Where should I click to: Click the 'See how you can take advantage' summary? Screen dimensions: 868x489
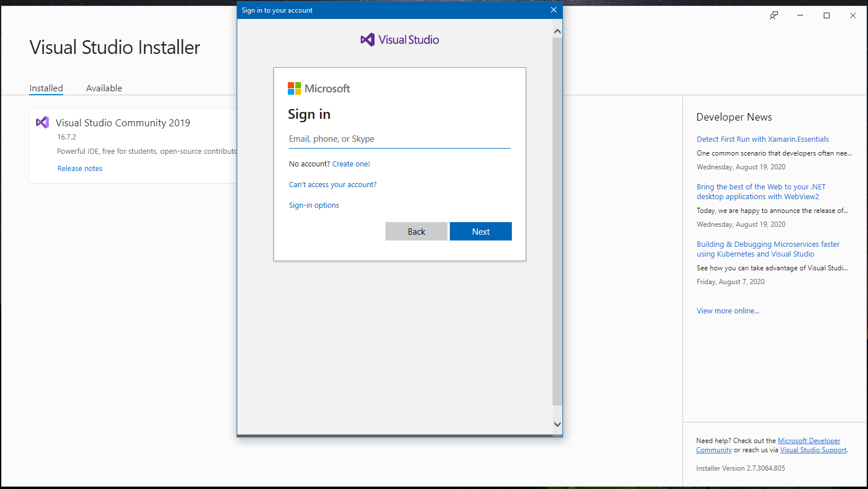tap(773, 268)
